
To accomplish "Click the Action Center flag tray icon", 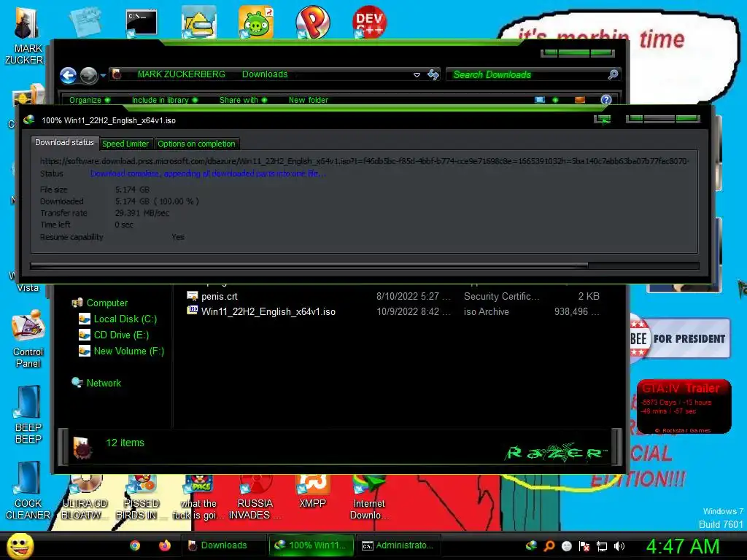I will pyautogui.click(x=584, y=546).
